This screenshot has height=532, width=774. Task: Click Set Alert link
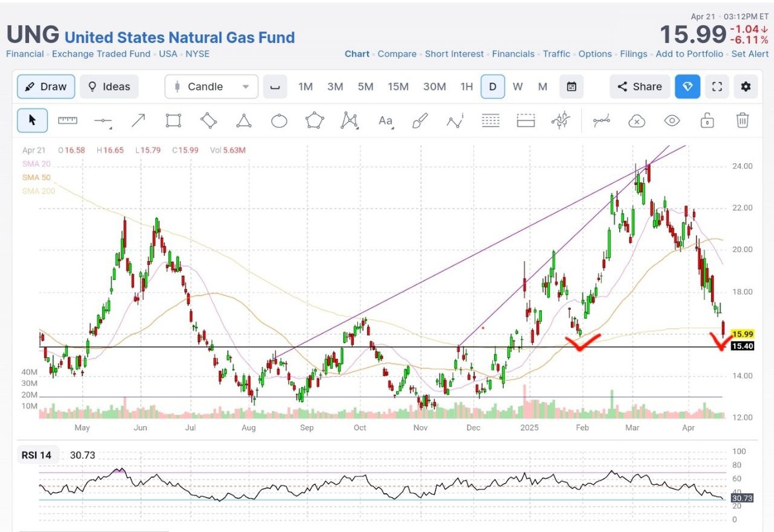click(x=750, y=54)
